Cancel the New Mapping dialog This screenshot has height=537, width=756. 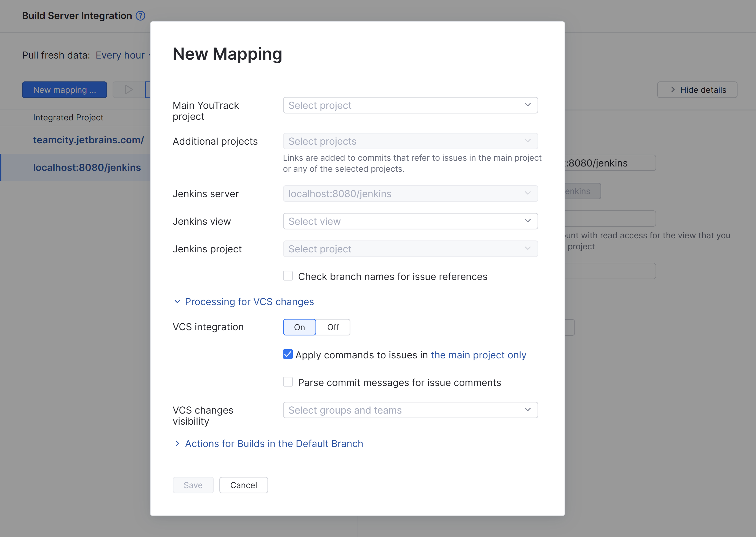click(x=244, y=485)
